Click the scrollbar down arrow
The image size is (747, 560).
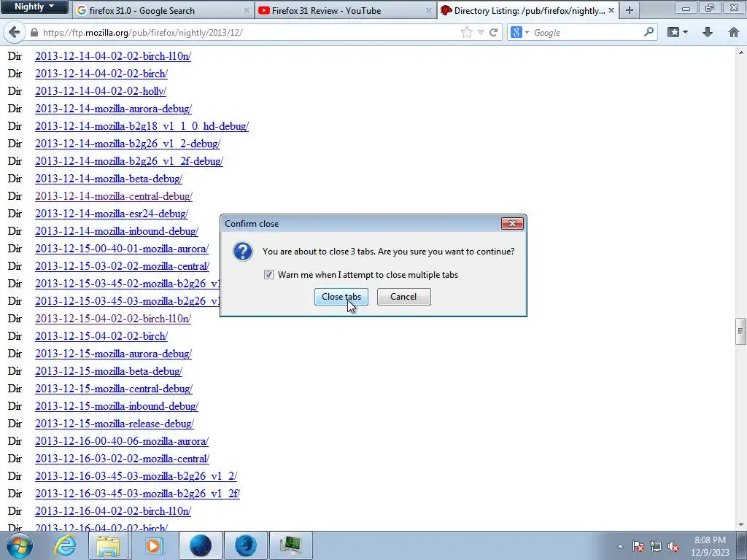740,525
